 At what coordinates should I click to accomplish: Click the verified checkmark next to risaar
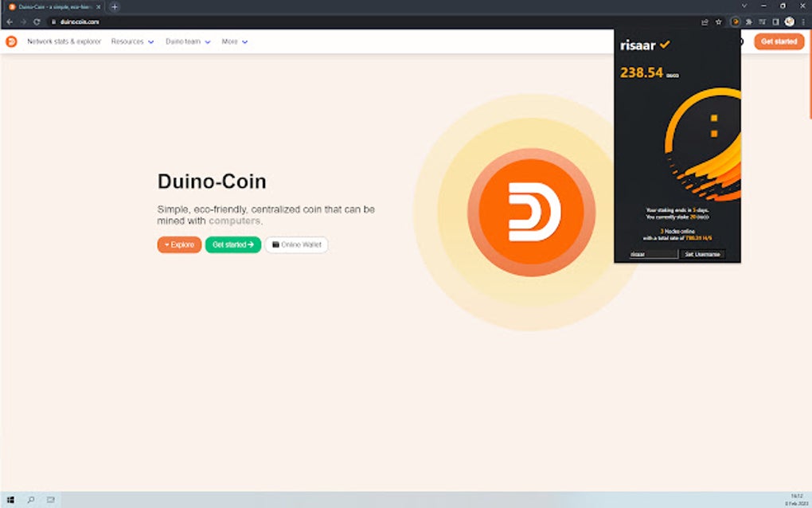[665, 45]
